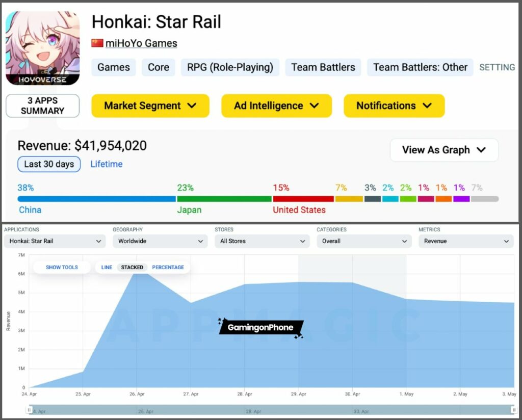Click the 1. May date label on x-axis
522x420 pixels.
pos(406,394)
